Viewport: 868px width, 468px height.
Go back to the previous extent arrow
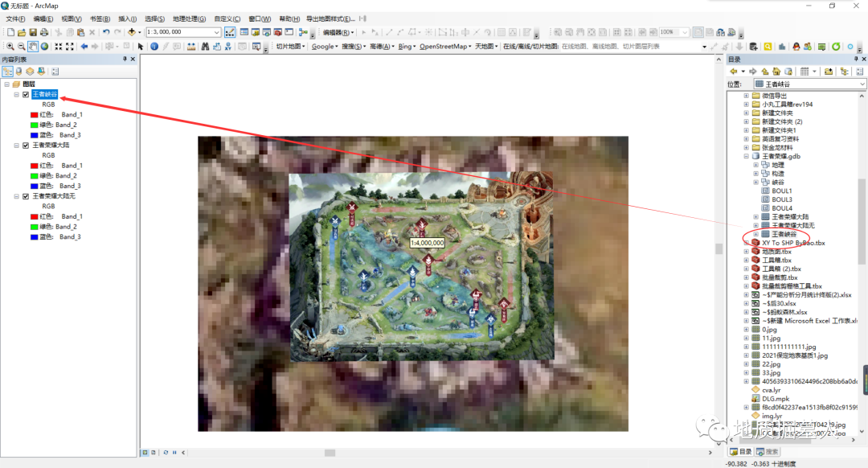click(x=84, y=47)
